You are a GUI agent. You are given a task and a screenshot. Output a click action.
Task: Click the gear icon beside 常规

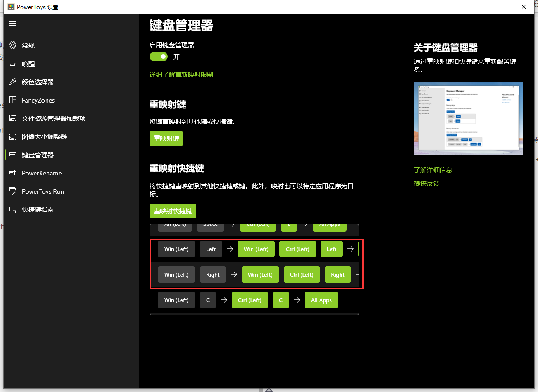[13, 45]
